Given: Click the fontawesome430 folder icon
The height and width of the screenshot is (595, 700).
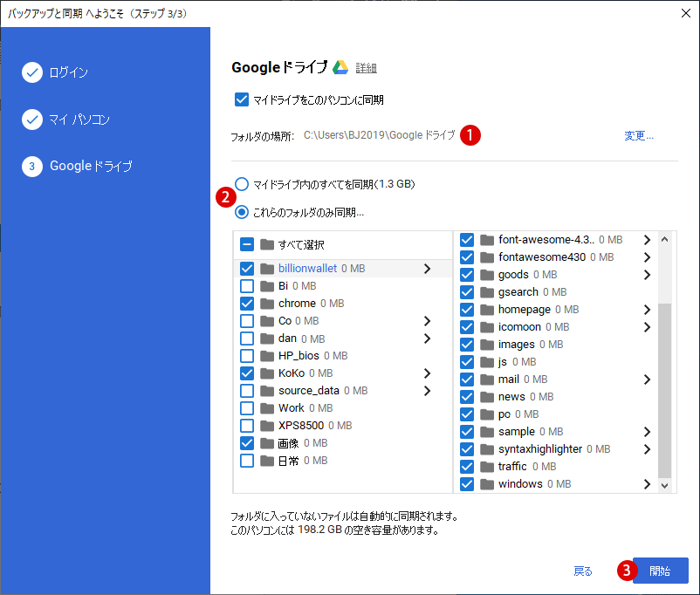Looking at the screenshot, I should tap(487, 257).
